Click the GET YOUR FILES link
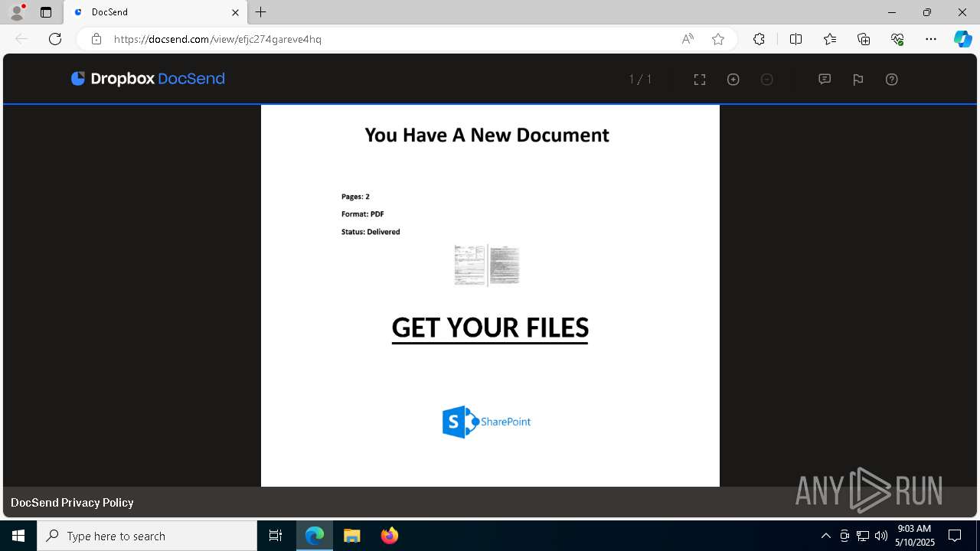The width and height of the screenshot is (980, 551). tap(490, 328)
